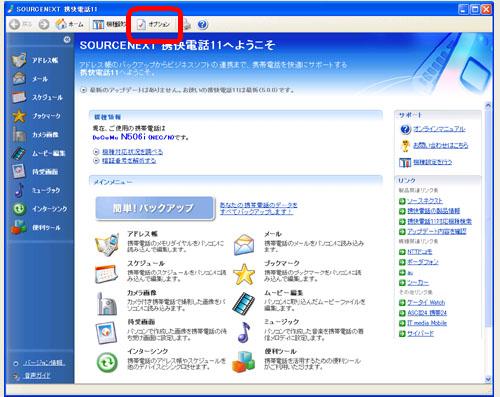
Task: Open 待受画面 icon in main menu
Action: point(106,332)
